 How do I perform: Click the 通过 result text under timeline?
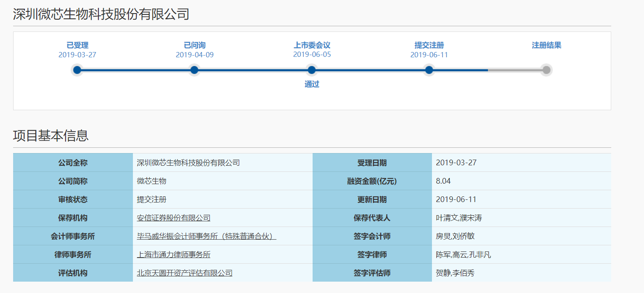point(312,84)
